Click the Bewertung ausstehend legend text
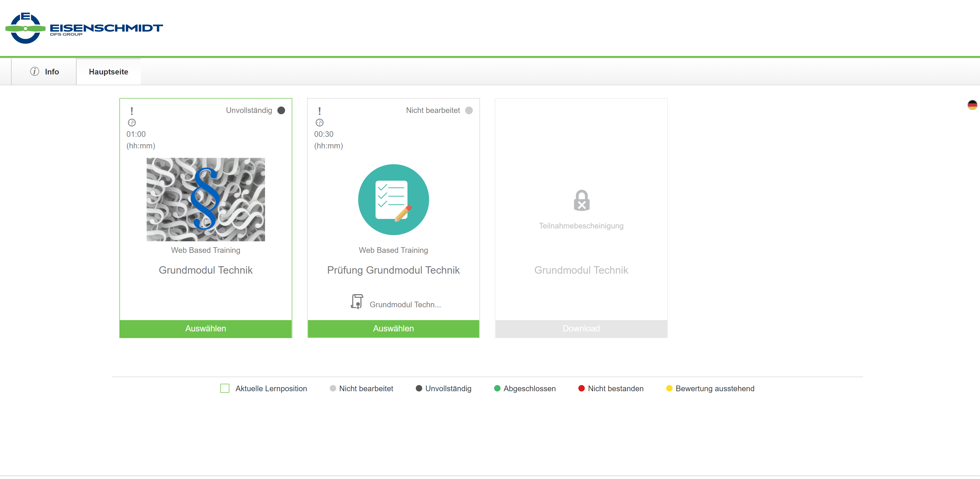The image size is (980, 479). pyautogui.click(x=715, y=389)
